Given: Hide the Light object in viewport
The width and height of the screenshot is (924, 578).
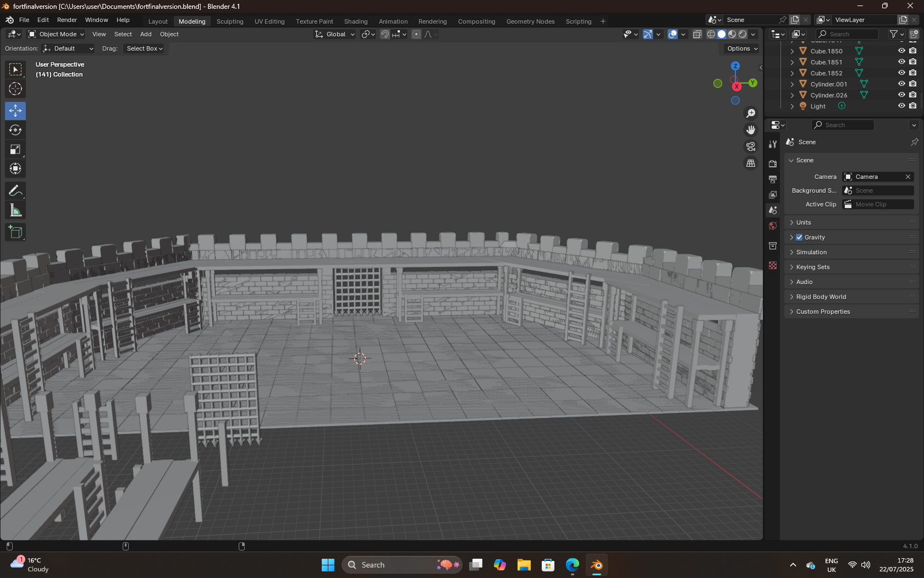Looking at the screenshot, I should [901, 106].
